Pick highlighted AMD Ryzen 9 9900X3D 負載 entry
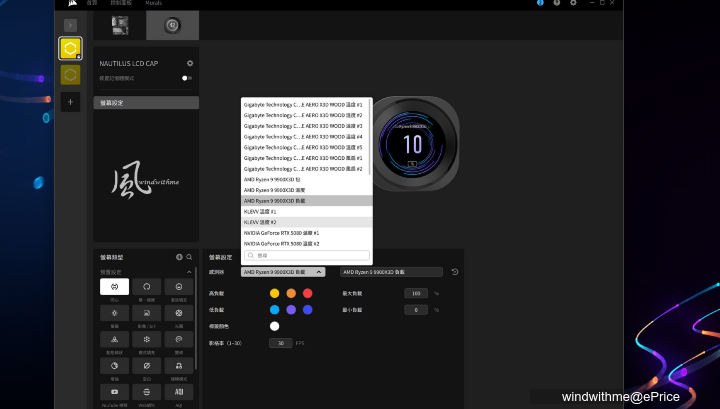This screenshot has height=409, width=720. [306, 201]
